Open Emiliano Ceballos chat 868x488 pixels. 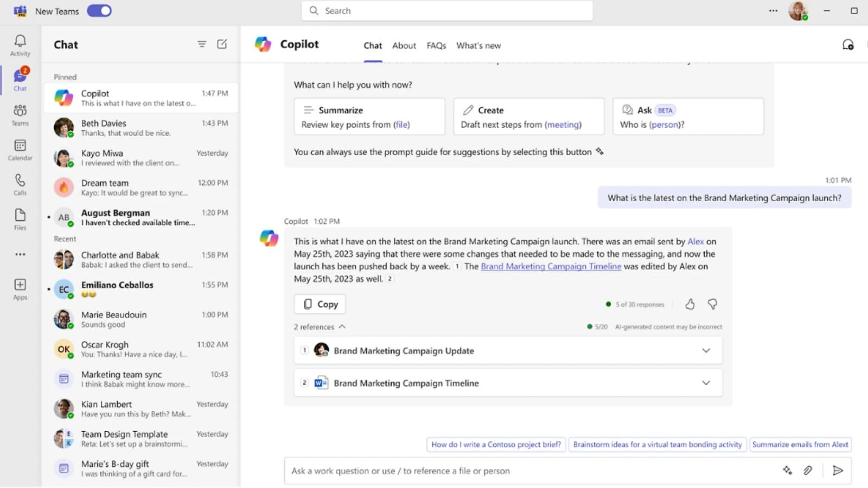tap(141, 290)
